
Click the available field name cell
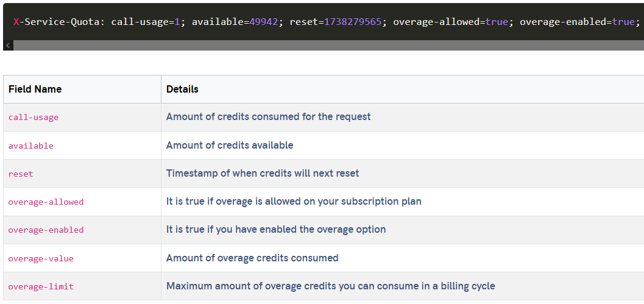tap(82, 146)
